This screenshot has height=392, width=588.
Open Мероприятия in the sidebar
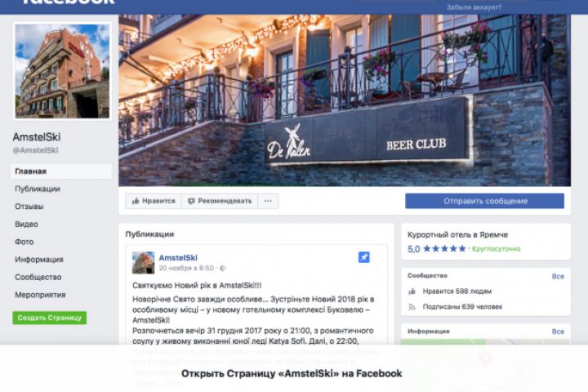[x=40, y=295]
